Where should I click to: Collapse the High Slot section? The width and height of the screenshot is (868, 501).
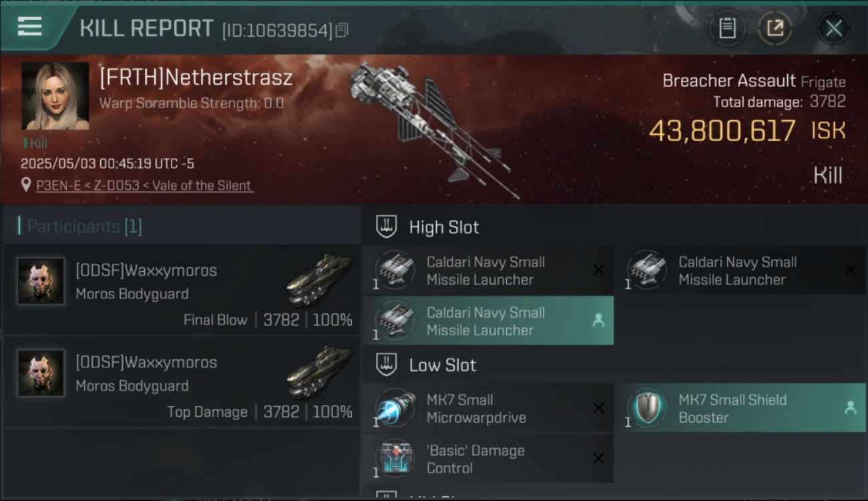pos(387,226)
